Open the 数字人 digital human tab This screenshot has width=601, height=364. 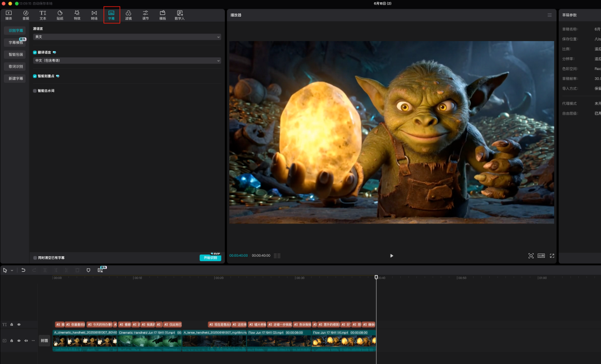pos(180,15)
